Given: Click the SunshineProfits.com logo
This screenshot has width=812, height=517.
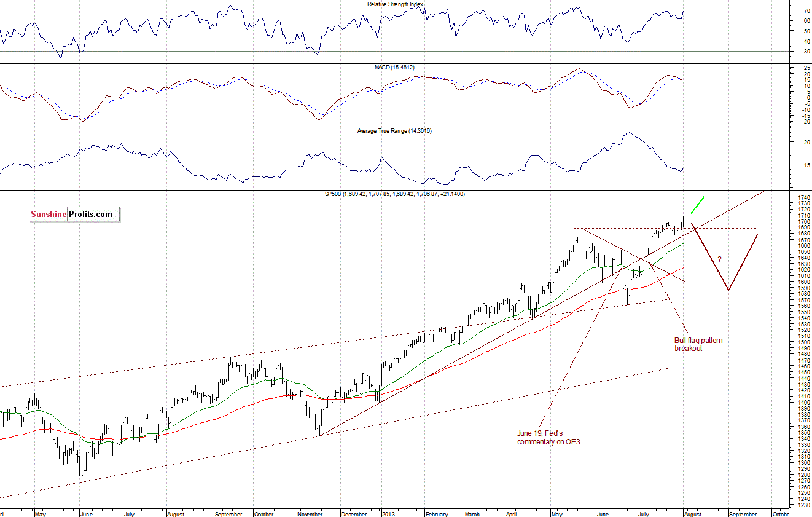Looking at the screenshot, I should tap(74, 214).
